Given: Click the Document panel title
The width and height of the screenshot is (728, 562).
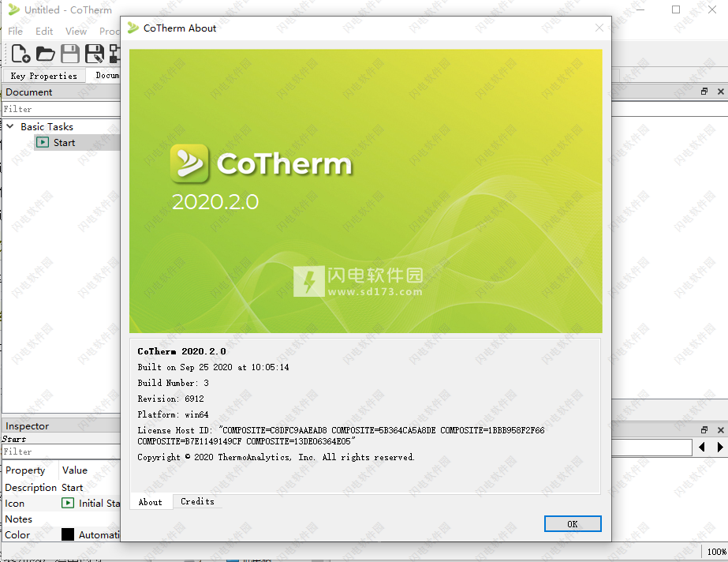Looking at the screenshot, I should [x=28, y=92].
